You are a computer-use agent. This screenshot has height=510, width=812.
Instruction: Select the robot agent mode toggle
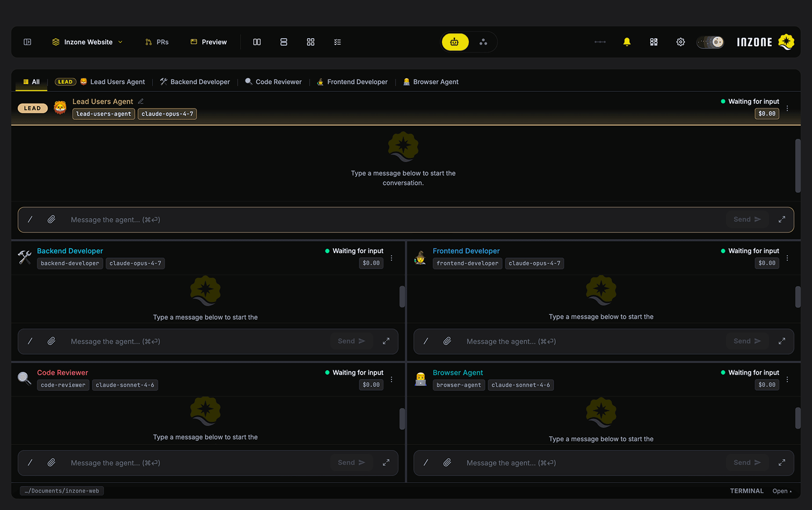tap(455, 42)
